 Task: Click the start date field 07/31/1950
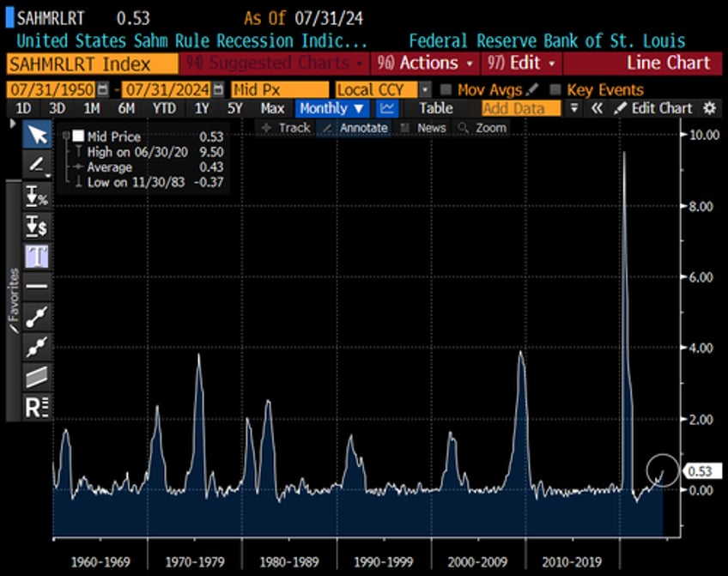click(x=51, y=89)
